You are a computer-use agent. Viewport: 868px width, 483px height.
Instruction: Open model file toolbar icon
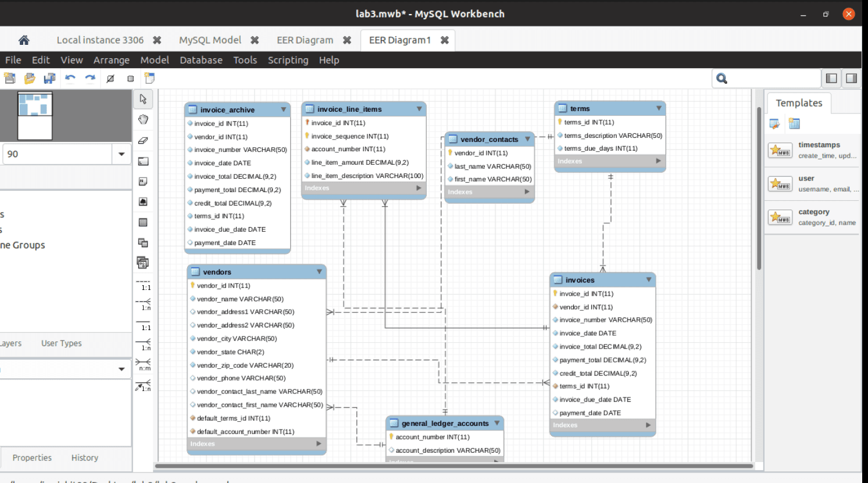[x=30, y=78]
